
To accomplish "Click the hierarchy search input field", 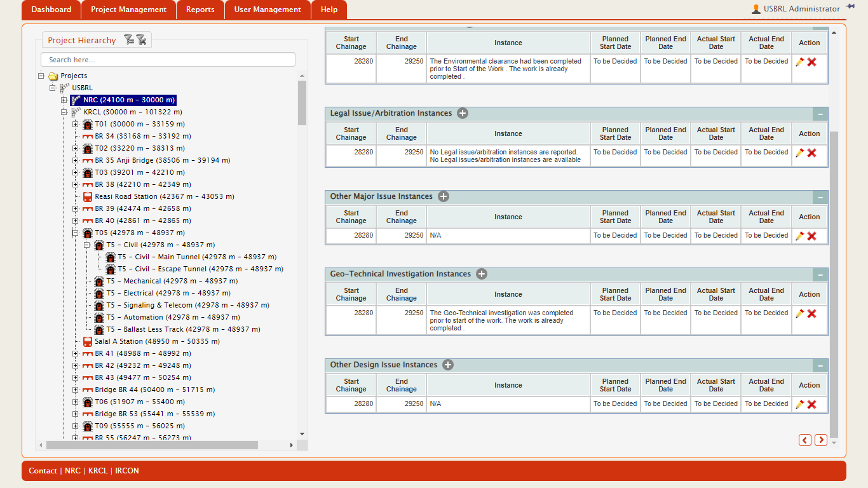I will pyautogui.click(x=168, y=60).
